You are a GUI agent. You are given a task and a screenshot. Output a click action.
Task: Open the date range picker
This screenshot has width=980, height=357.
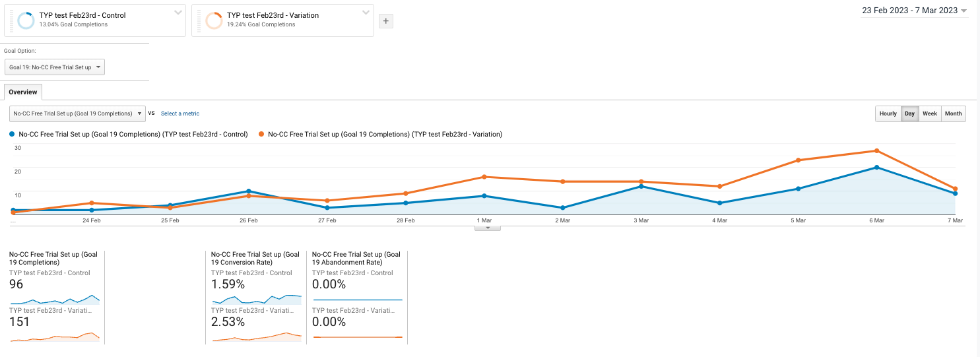[x=914, y=11]
